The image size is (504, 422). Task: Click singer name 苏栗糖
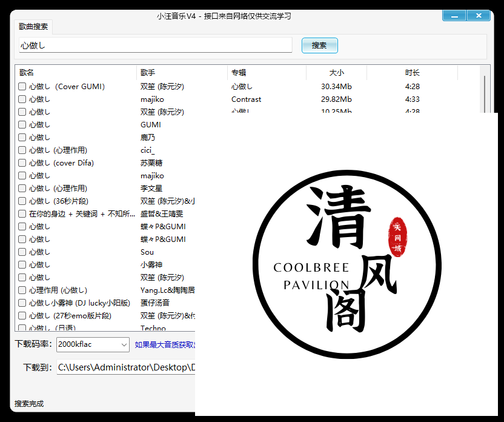coord(151,162)
